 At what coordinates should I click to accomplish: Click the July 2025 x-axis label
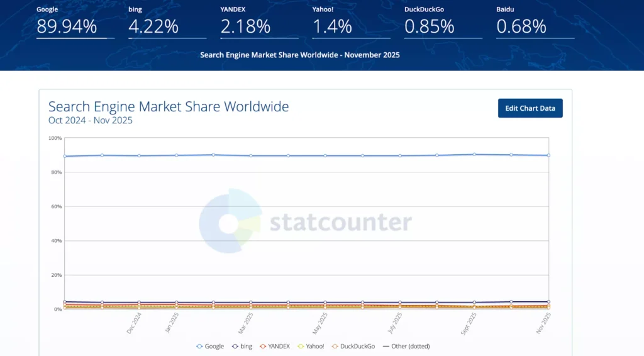(x=395, y=323)
